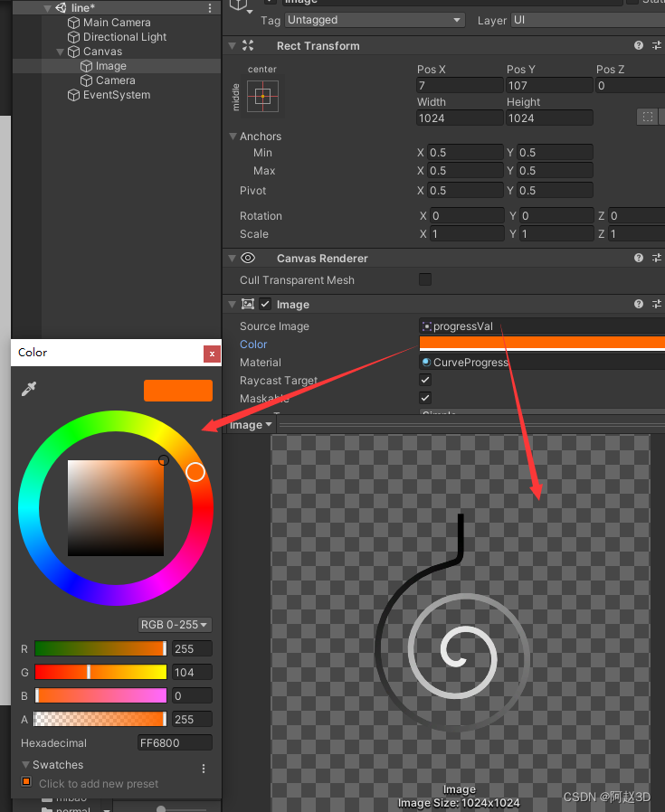The width and height of the screenshot is (665, 812).
Task: Click the G value field 104
Action: pos(192,672)
